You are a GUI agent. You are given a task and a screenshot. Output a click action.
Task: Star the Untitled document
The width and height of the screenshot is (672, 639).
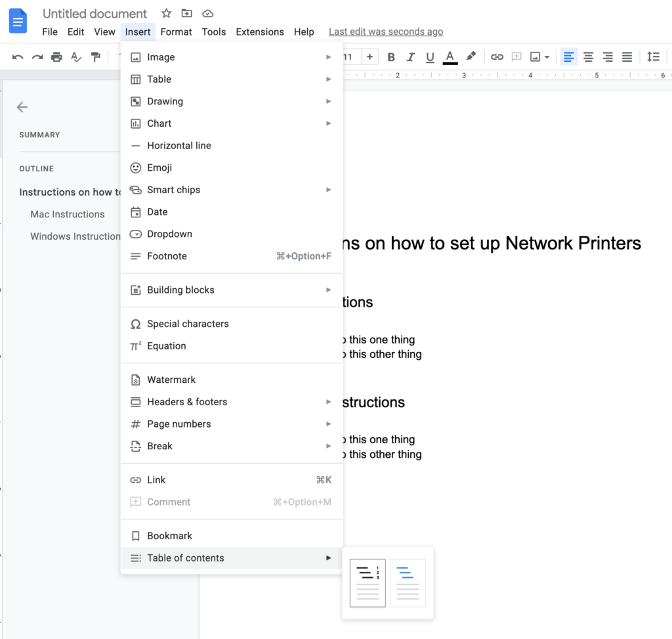click(167, 13)
